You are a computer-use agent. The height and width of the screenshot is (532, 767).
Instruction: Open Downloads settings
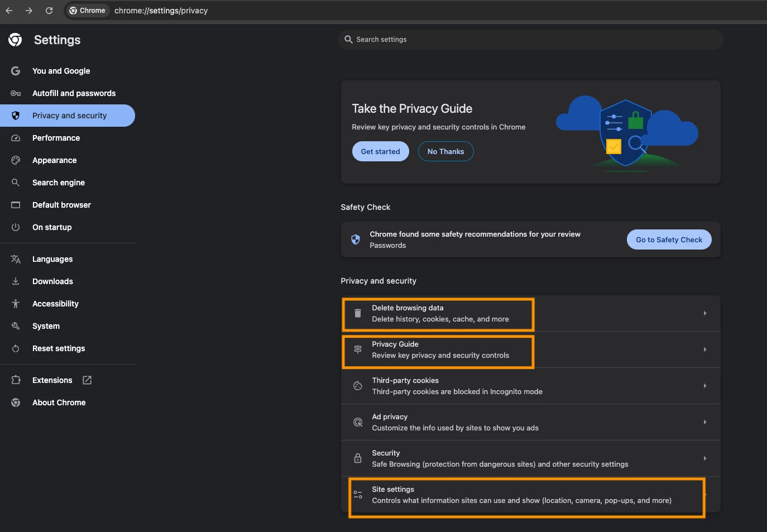point(68,281)
